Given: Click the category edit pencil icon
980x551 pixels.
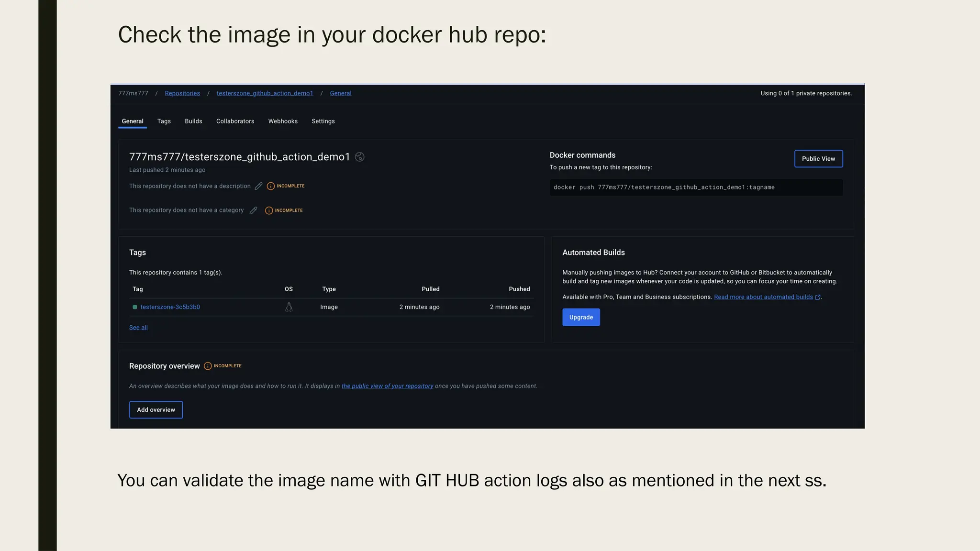Looking at the screenshot, I should pos(253,210).
